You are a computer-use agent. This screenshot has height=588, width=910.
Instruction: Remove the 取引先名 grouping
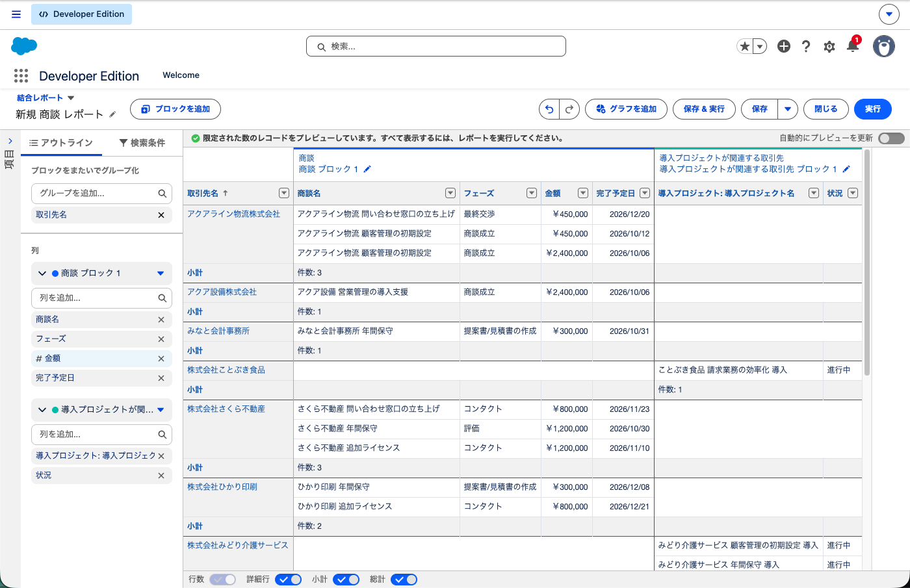click(161, 215)
